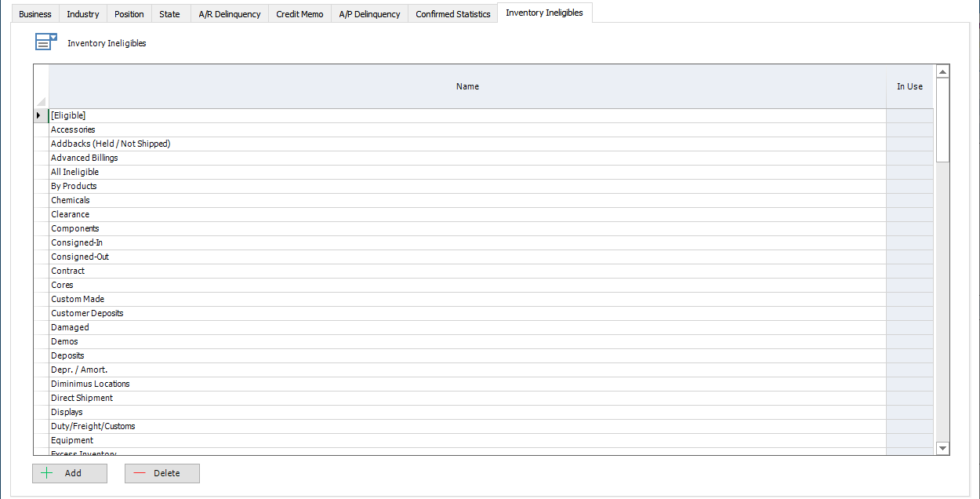
Task: Open the Credit Memo tab
Action: point(299,13)
